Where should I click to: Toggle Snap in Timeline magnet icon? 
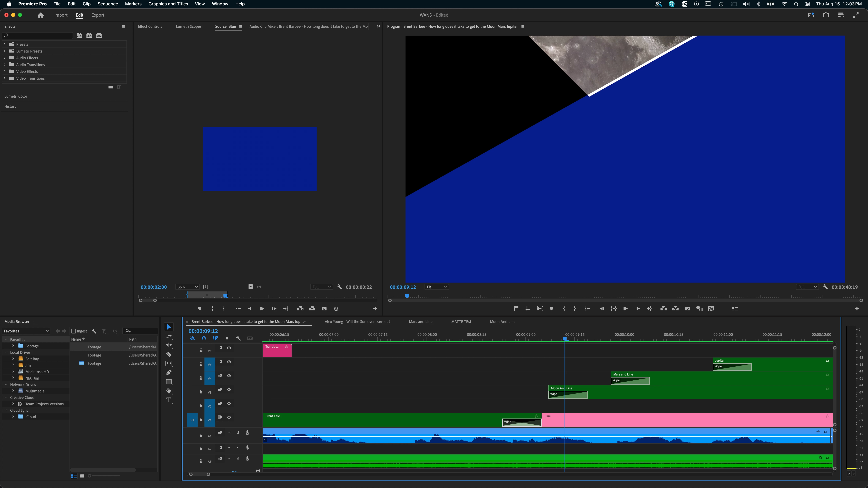pos(203,338)
